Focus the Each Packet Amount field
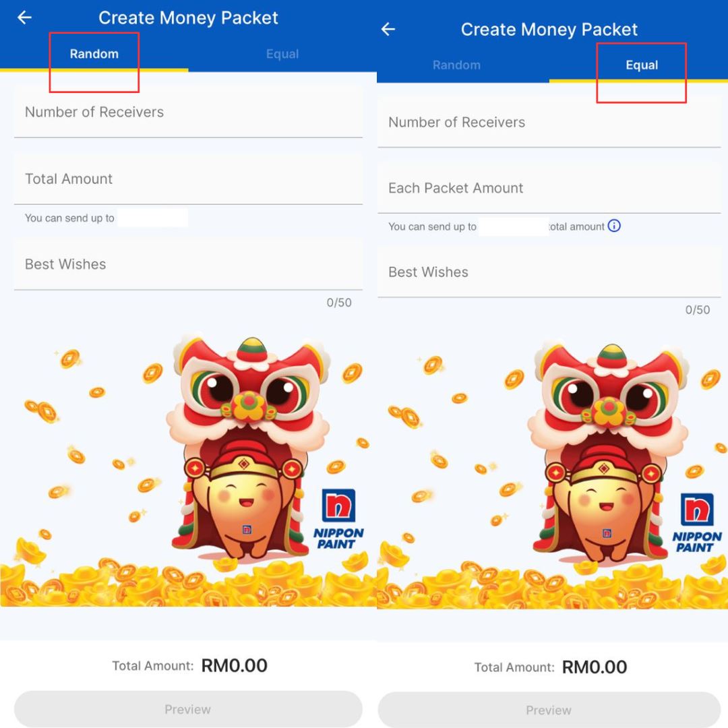Viewport: 728px width, 728px height. pos(549,188)
